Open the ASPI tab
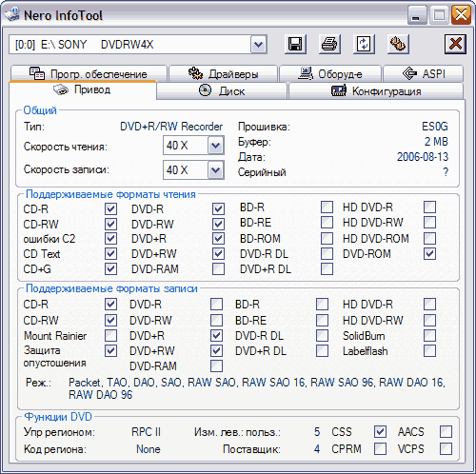The width and height of the screenshot is (476, 474). pos(424,74)
